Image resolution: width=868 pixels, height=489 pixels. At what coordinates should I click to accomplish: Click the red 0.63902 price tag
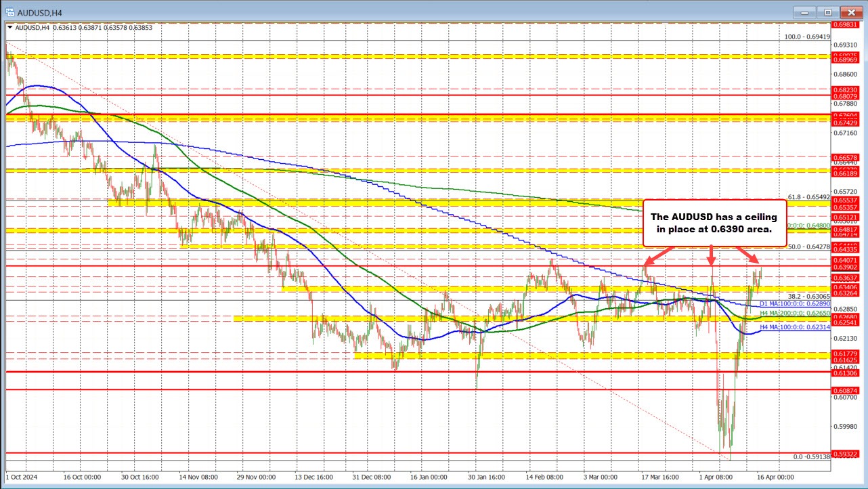[846, 267]
